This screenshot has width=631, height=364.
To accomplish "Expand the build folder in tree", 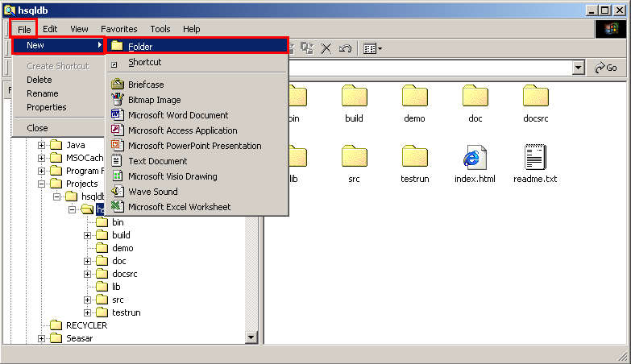I will pyautogui.click(x=88, y=235).
